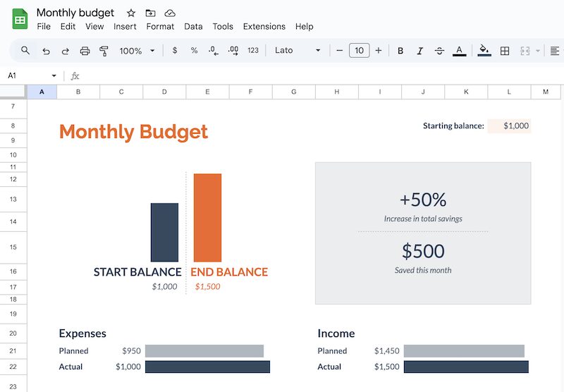564x392 pixels.
Task: Click the $500 saved this month value
Action: (423, 251)
